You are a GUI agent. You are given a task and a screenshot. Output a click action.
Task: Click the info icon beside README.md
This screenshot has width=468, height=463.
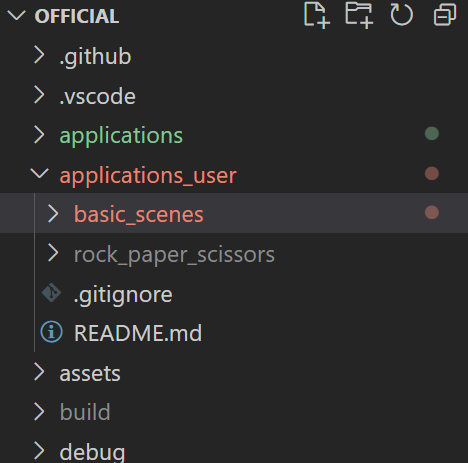tap(51, 332)
